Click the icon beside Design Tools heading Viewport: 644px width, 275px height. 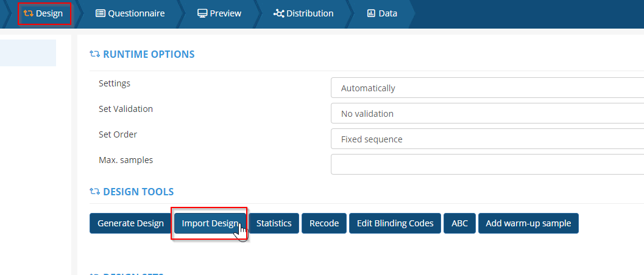[94, 192]
